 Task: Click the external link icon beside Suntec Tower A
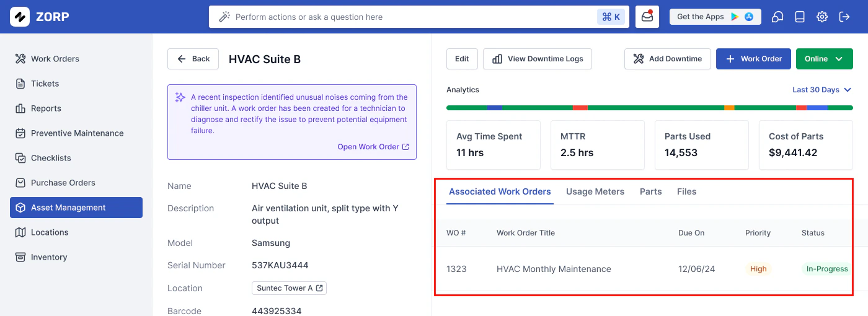click(319, 288)
